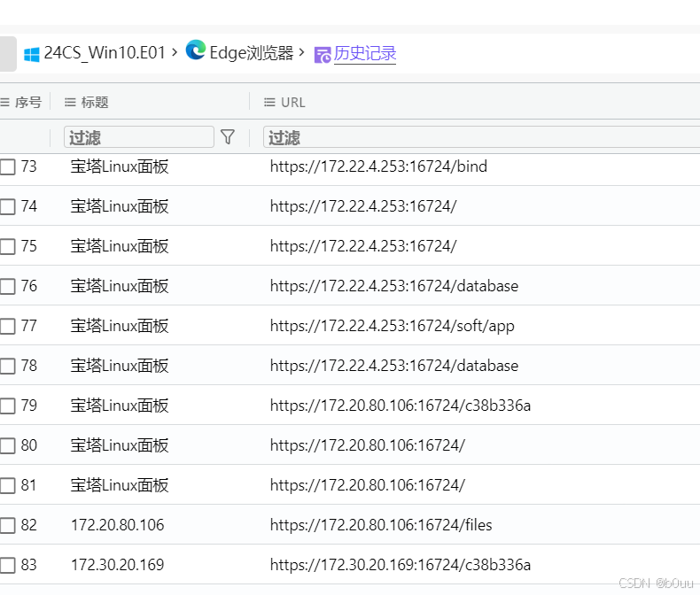Select URL https://172.20.80.106:16724/c38b336a
Viewport: 700px width, 595px height.
(401, 406)
